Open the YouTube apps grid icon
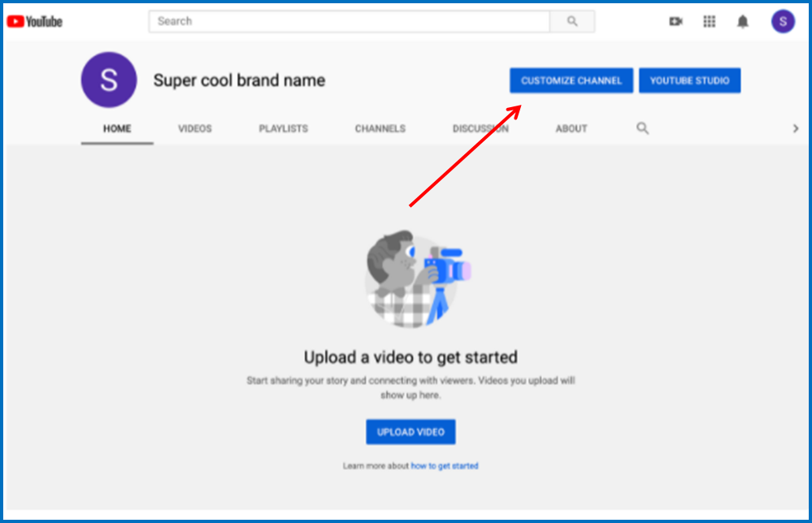This screenshot has height=523, width=812. pyautogui.click(x=709, y=21)
